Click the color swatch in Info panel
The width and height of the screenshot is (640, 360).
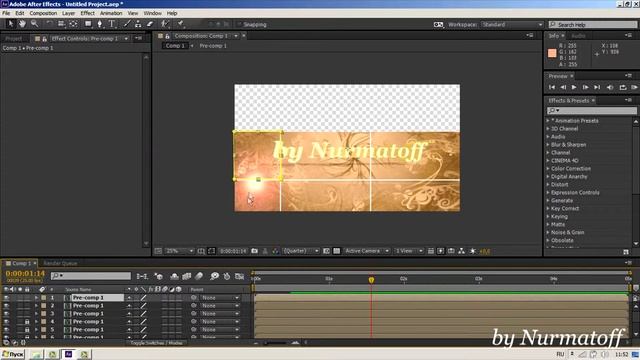(x=552, y=53)
